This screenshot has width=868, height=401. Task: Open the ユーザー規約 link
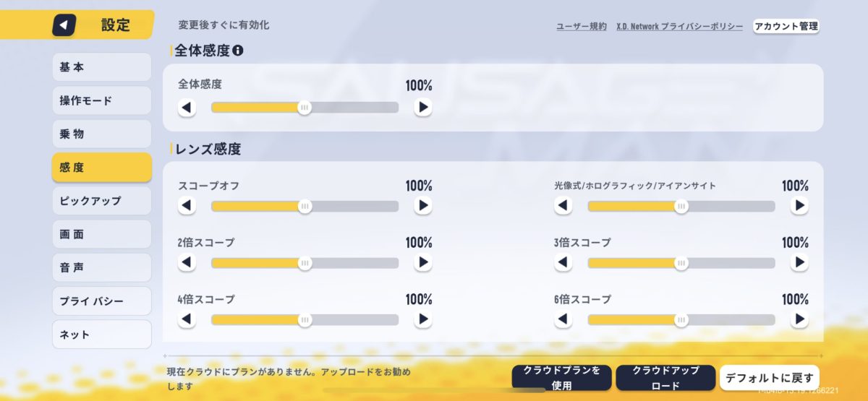click(582, 27)
